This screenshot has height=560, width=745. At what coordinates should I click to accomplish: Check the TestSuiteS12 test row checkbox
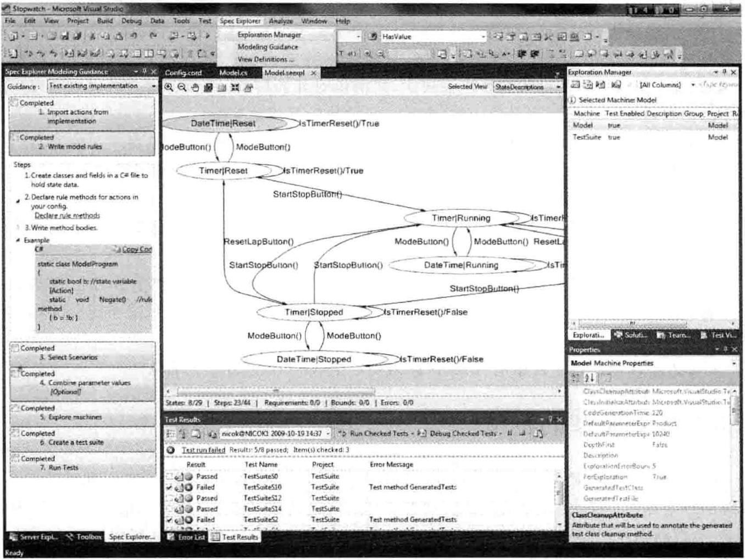point(169,498)
